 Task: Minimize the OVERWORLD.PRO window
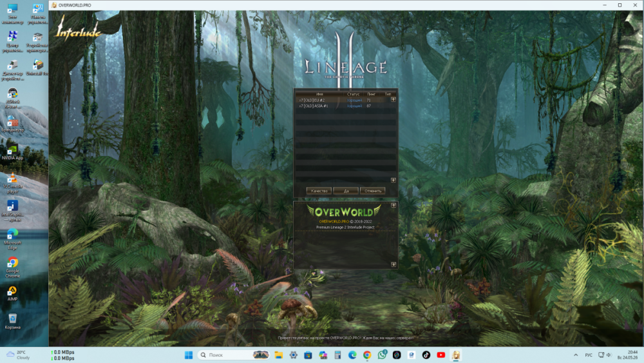[605, 5]
